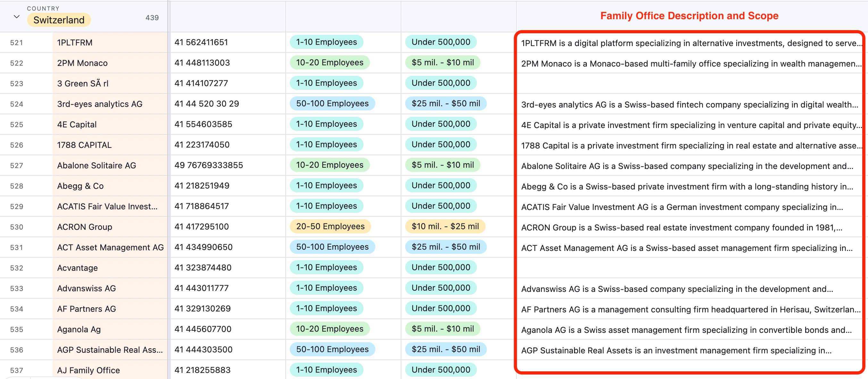Click the 20-50 Employees tag for ACRON Group
The height and width of the screenshot is (379, 868).
click(330, 227)
